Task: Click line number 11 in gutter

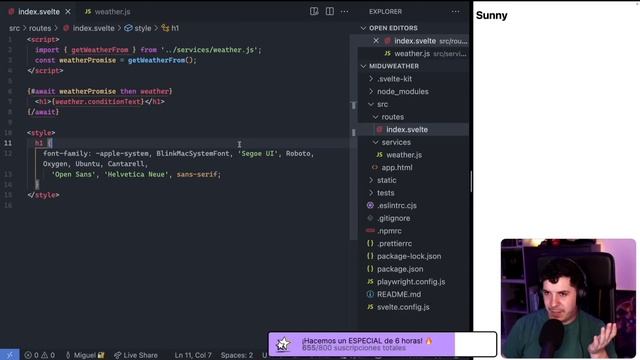Action: (8, 143)
